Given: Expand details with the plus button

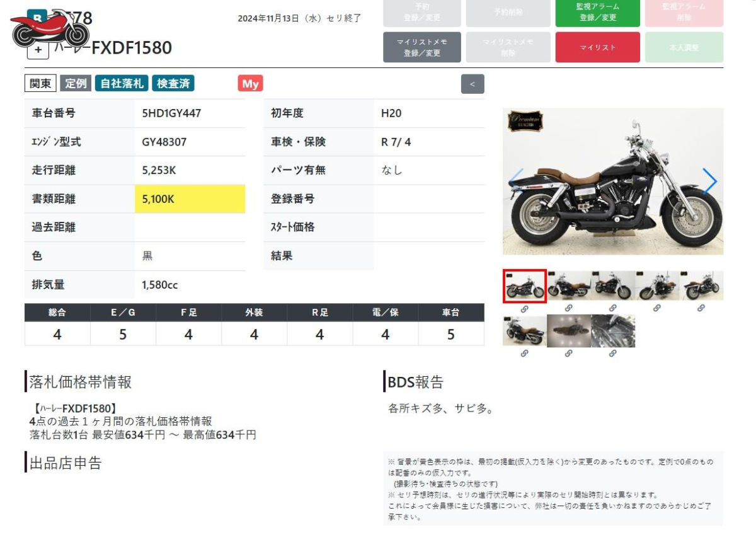Looking at the screenshot, I should coord(38,49).
